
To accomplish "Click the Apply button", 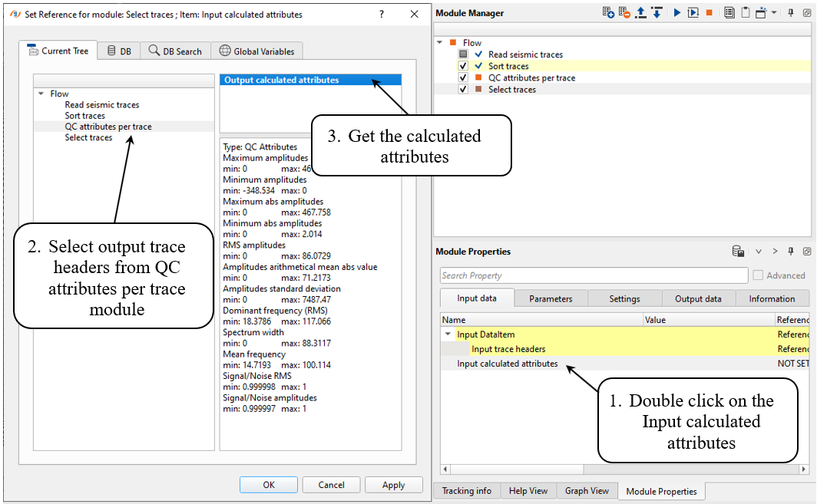I will (x=393, y=485).
